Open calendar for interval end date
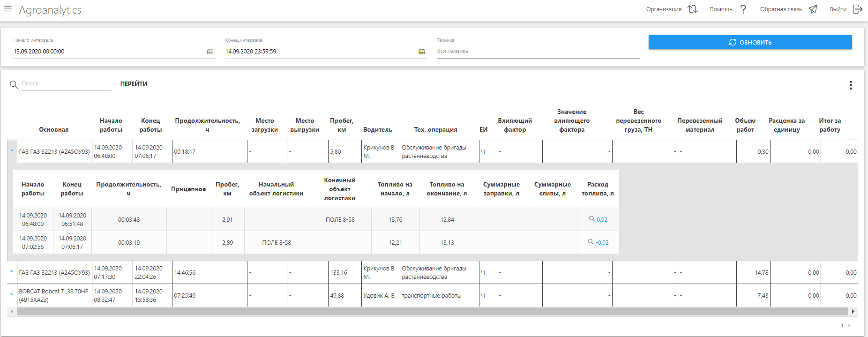Screen dimensions: 868x337 (422, 52)
